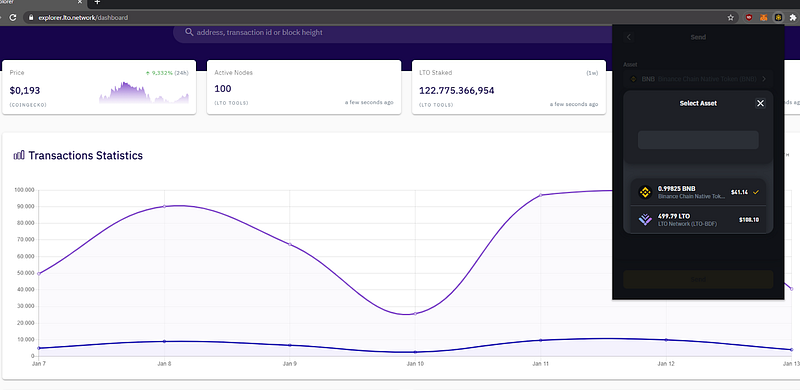Screen dimensions: 800x390
Task: Open the Chrome extensions puzzle icon
Action: click(793, 17)
